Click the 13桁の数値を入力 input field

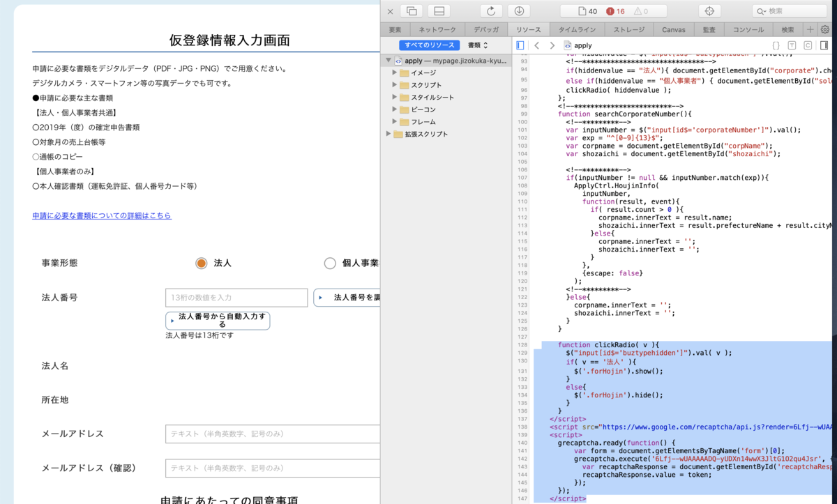coord(236,297)
